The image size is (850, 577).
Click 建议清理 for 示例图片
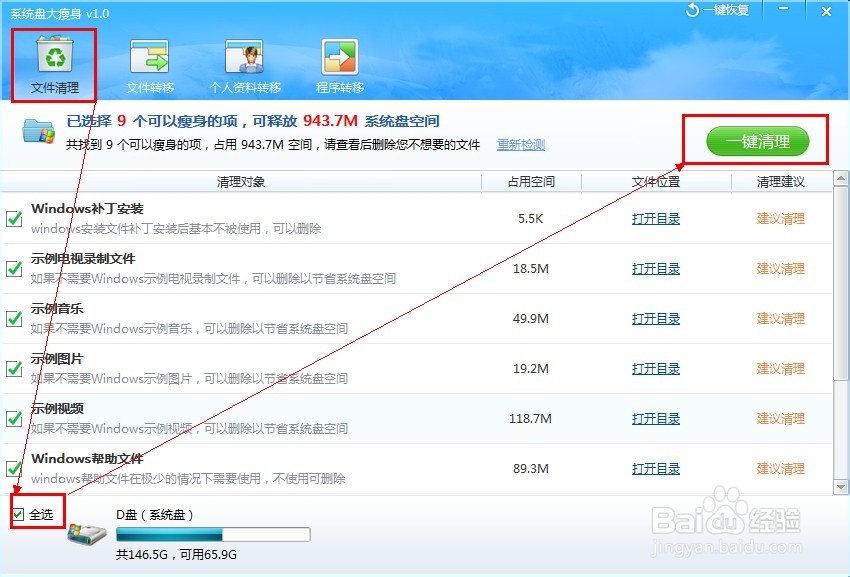click(781, 368)
